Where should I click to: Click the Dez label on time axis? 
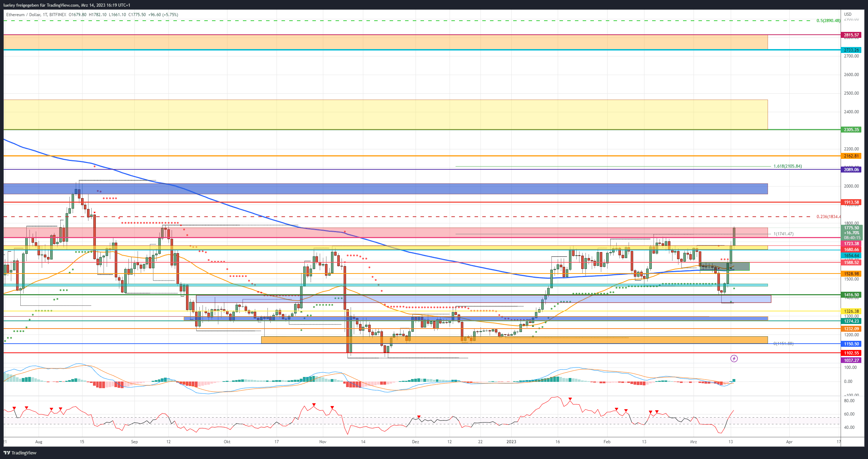(416, 442)
